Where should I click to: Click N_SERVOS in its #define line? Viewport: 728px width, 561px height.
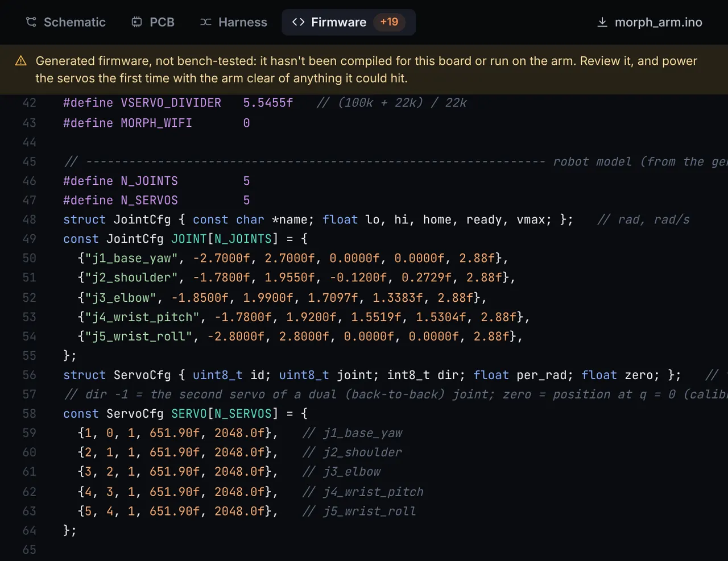pyautogui.click(x=149, y=200)
